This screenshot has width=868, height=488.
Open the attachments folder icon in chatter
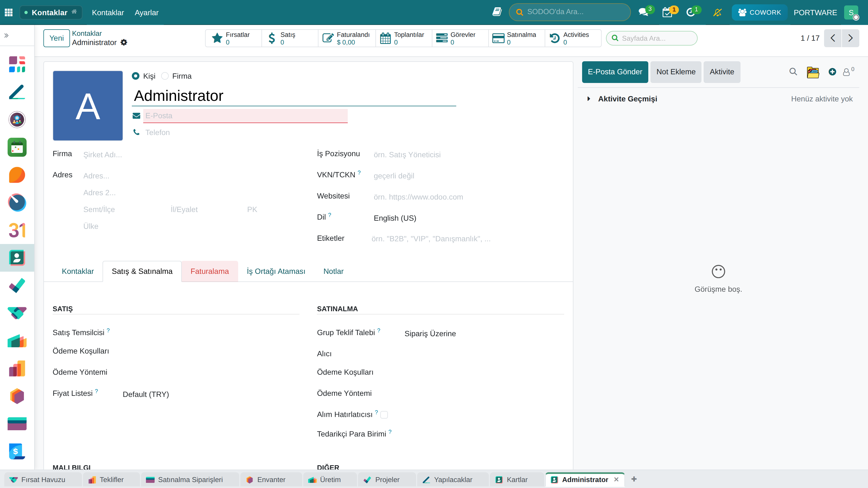tap(813, 72)
